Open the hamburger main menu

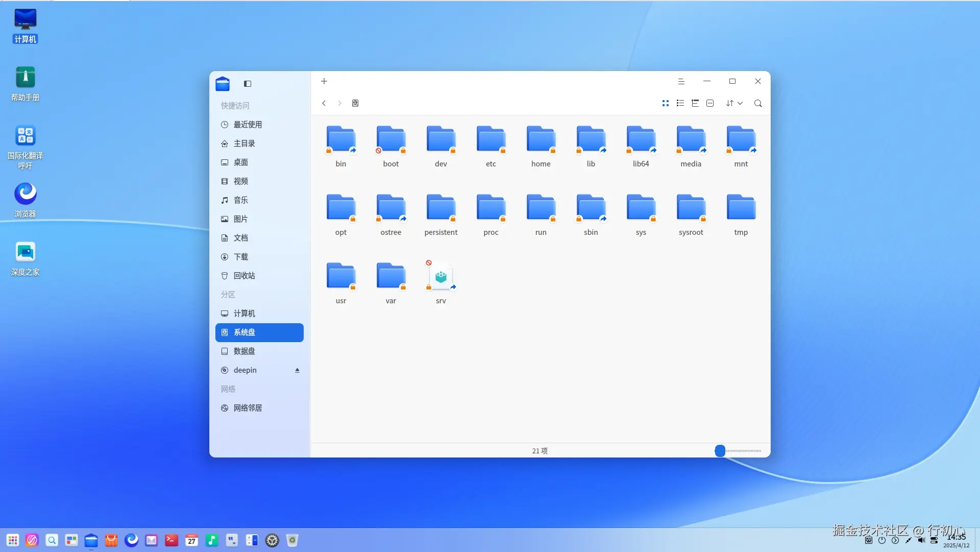tap(681, 81)
